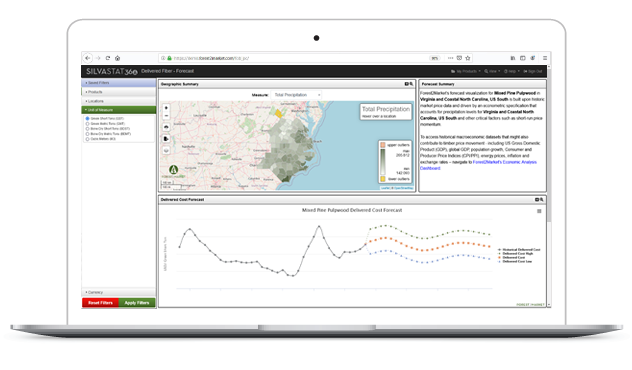Click the third map control icon below zoom

[x=166, y=127]
